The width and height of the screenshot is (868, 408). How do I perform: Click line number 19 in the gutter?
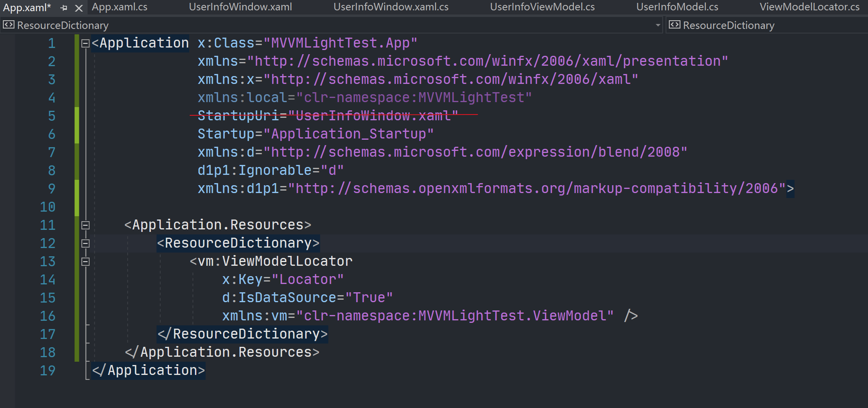(48, 370)
